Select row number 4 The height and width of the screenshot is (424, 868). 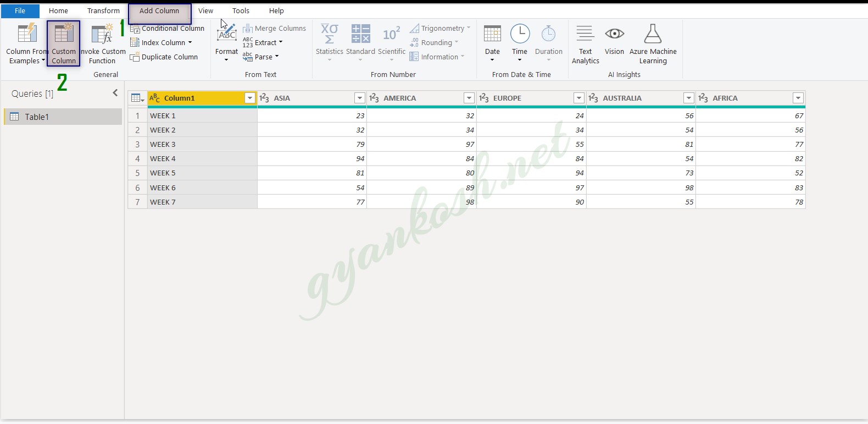coord(137,159)
